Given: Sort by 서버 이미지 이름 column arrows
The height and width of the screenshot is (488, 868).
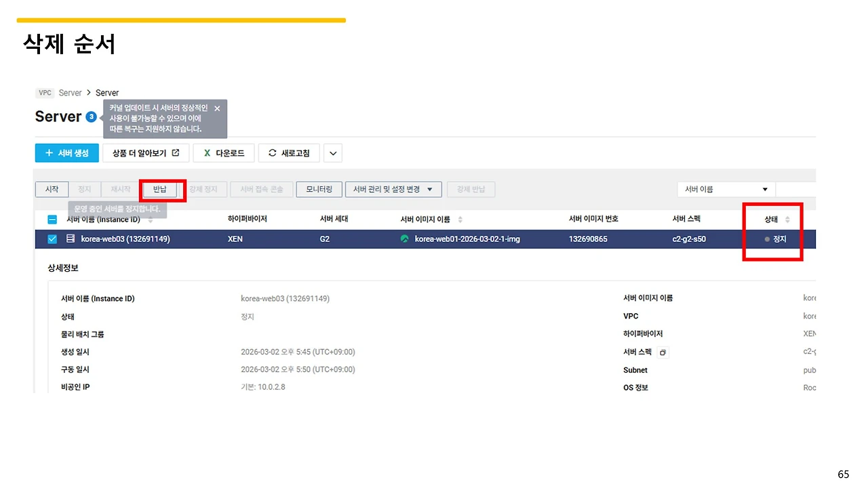Looking at the screenshot, I should (x=460, y=220).
